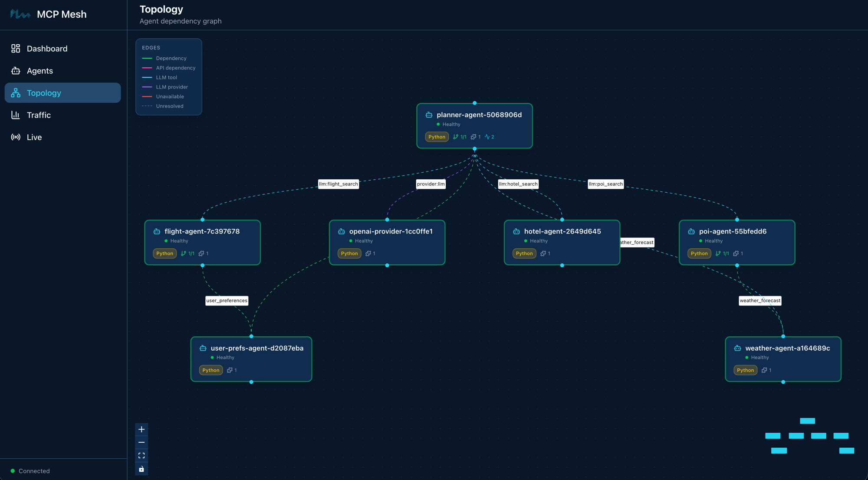Collapse the EDGES legend panel
Image resolution: width=868 pixels, height=480 pixels.
151,48
